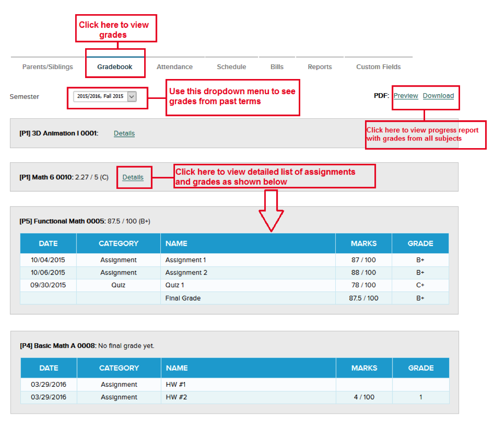Screen dimensions: 504x426
Task: Download the PDF progress report
Action: coord(438,95)
